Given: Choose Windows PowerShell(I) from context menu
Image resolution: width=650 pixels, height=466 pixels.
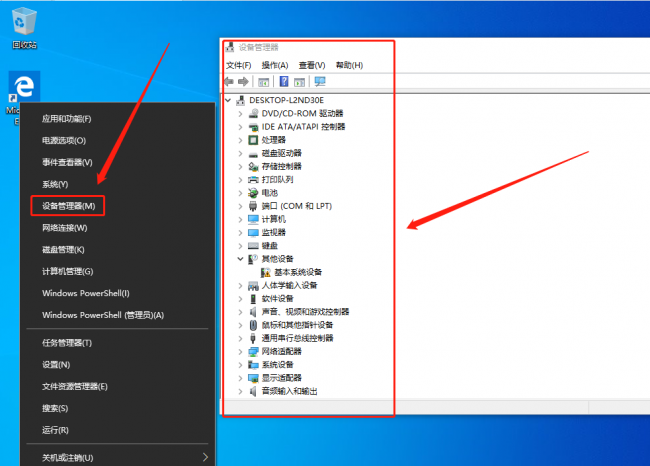Looking at the screenshot, I should [x=85, y=293].
